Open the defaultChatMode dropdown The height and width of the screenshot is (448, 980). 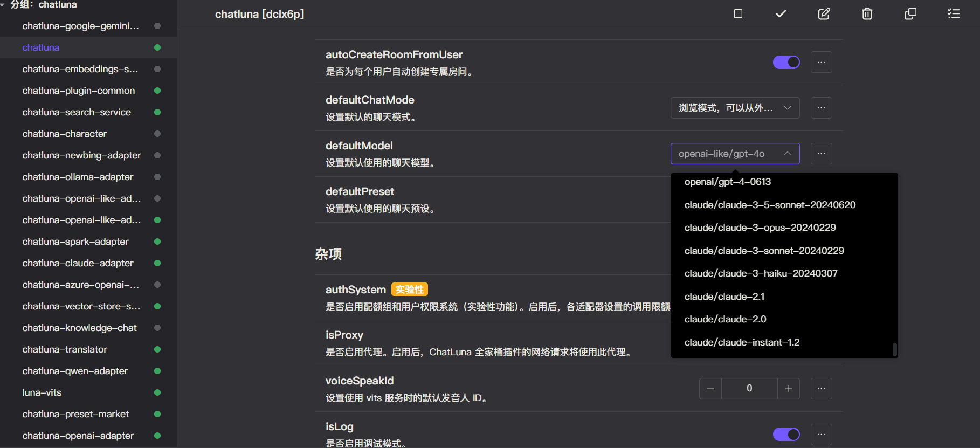point(734,108)
